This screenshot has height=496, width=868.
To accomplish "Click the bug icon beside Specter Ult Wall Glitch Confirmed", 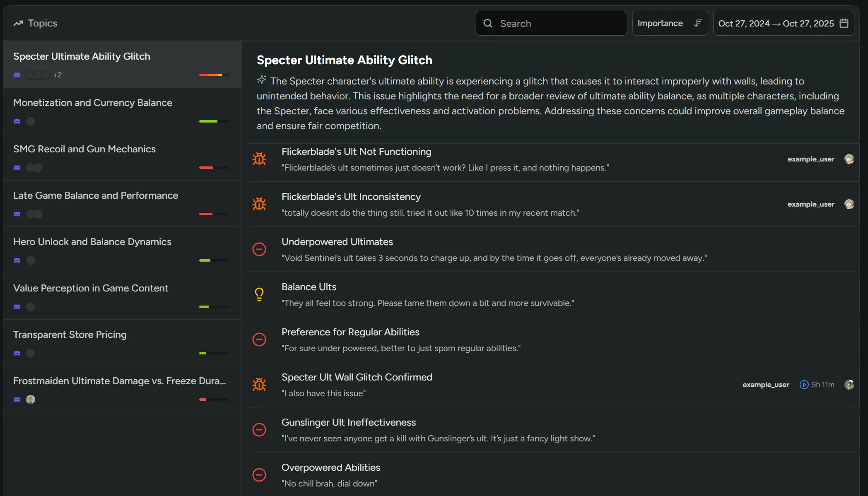I will 259,385.
